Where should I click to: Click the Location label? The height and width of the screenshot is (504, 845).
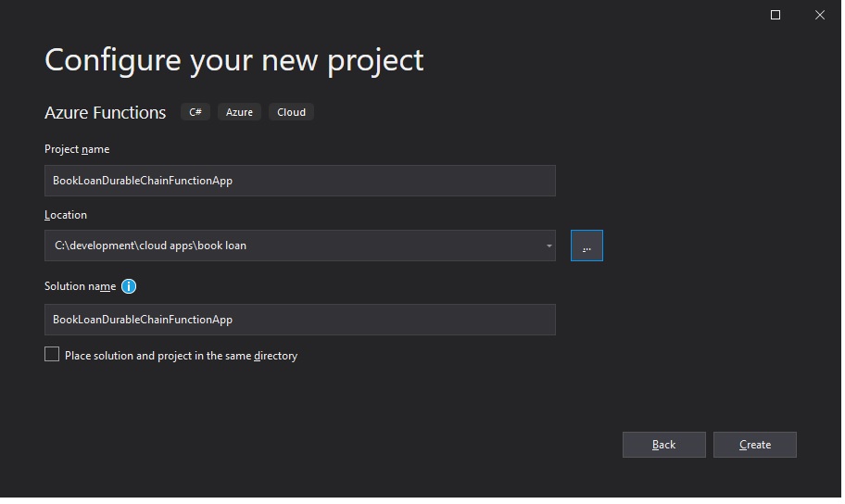coord(66,215)
